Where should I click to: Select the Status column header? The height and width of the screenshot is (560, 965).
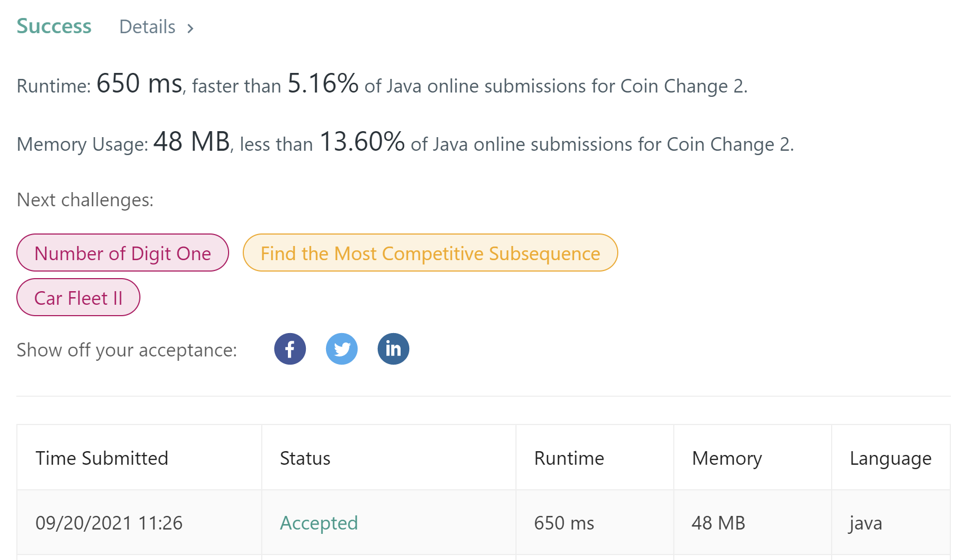point(305,458)
